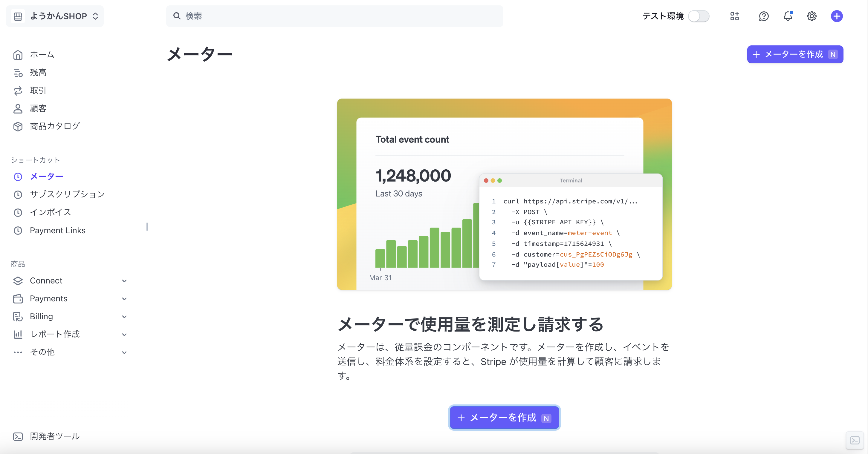Click the 開発者ツール sidebar icon
The image size is (868, 454).
[18, 436]
